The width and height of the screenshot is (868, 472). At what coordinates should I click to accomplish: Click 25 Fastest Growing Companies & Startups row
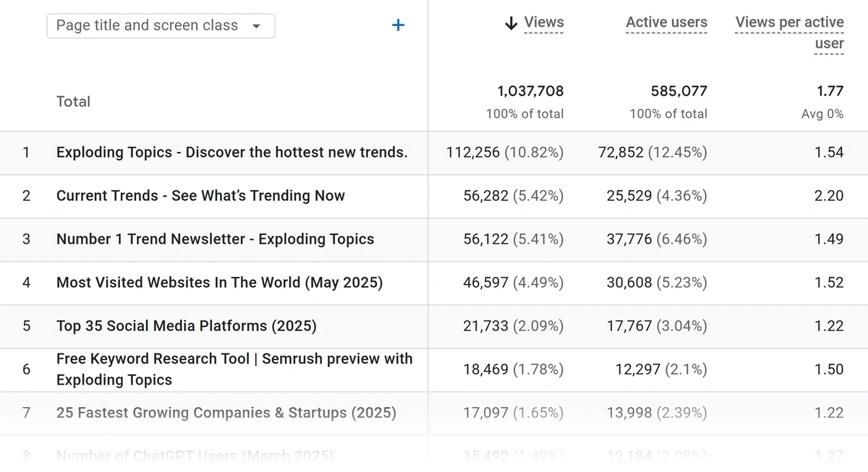coord(226,413)
